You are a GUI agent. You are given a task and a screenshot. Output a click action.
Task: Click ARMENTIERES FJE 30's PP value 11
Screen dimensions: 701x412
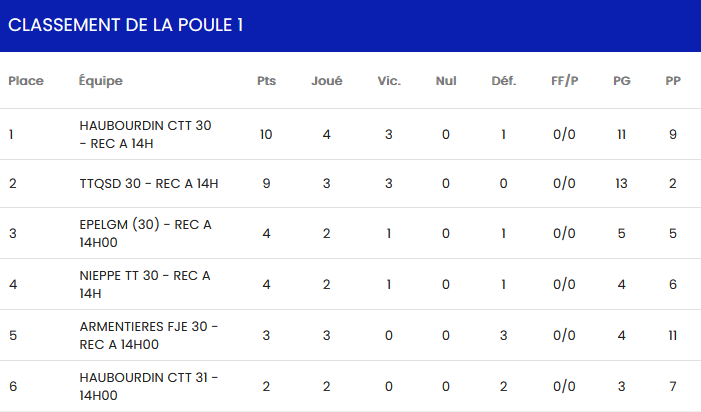click(673, 334)
